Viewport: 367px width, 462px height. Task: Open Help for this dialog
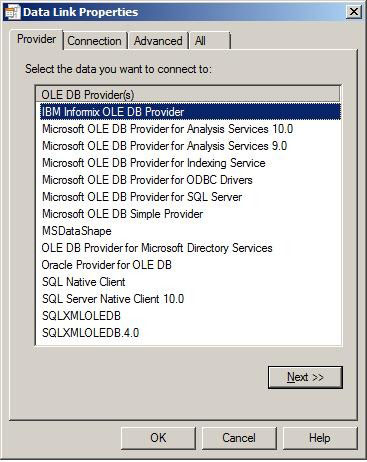coord(319,438)
